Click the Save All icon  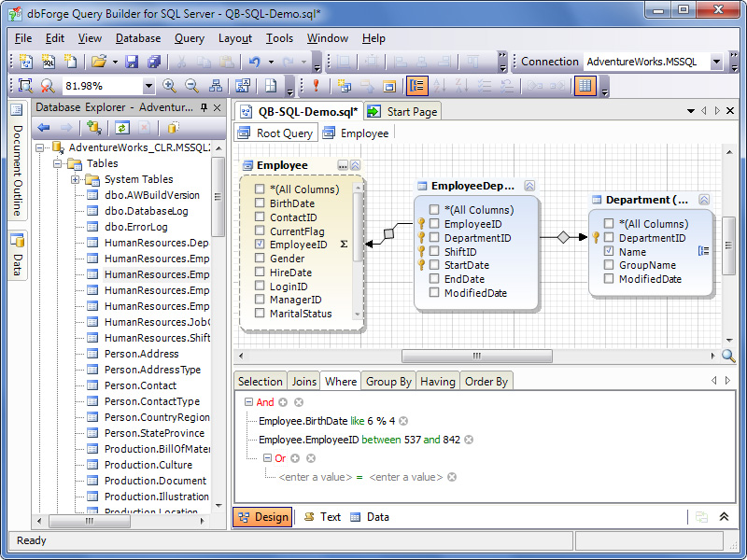click(154, 62)
